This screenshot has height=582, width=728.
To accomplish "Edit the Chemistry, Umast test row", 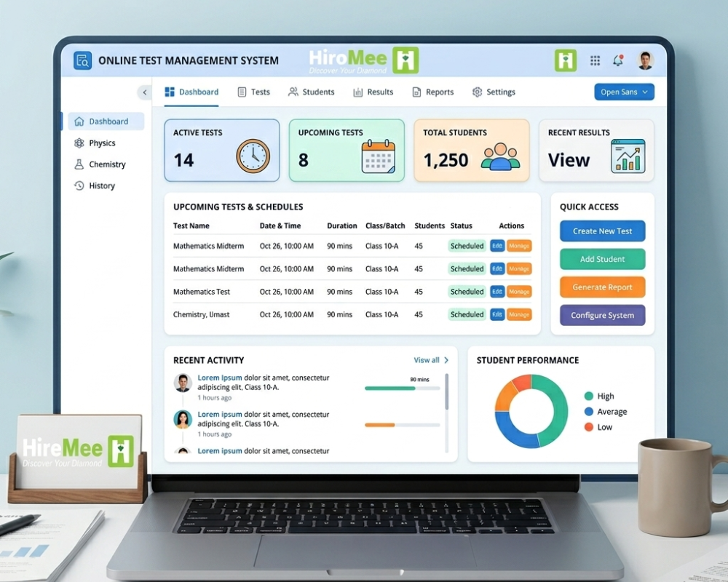I will click(x=497, y=315).
